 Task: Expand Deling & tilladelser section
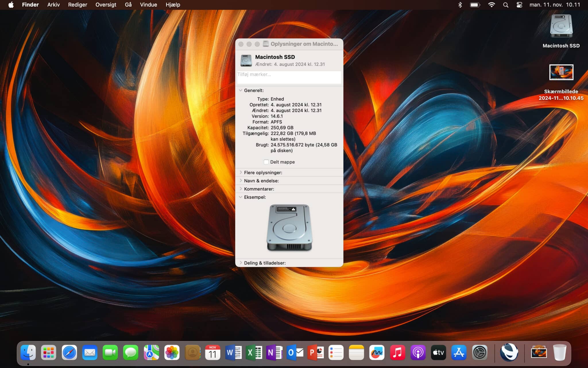coord(241,263)
